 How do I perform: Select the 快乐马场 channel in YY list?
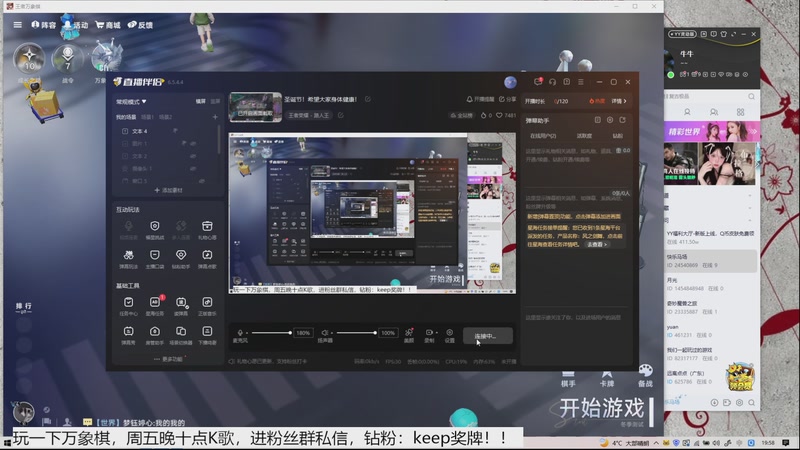click(711, 261)
